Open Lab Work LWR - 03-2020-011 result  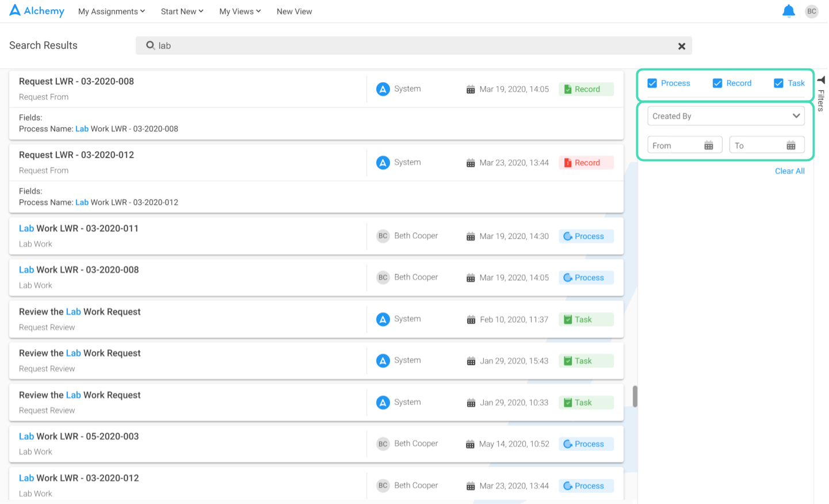[79, 228]
